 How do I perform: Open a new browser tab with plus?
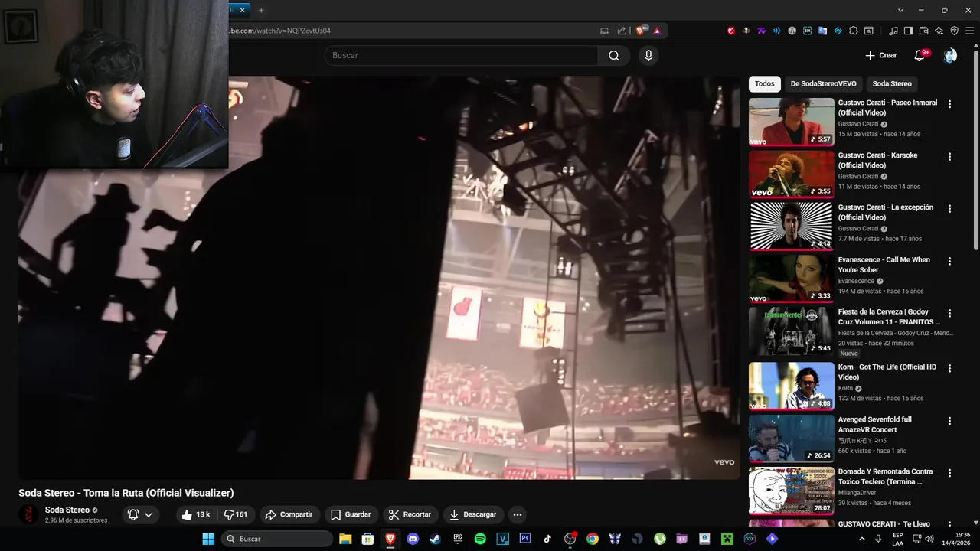click(261, 10)
